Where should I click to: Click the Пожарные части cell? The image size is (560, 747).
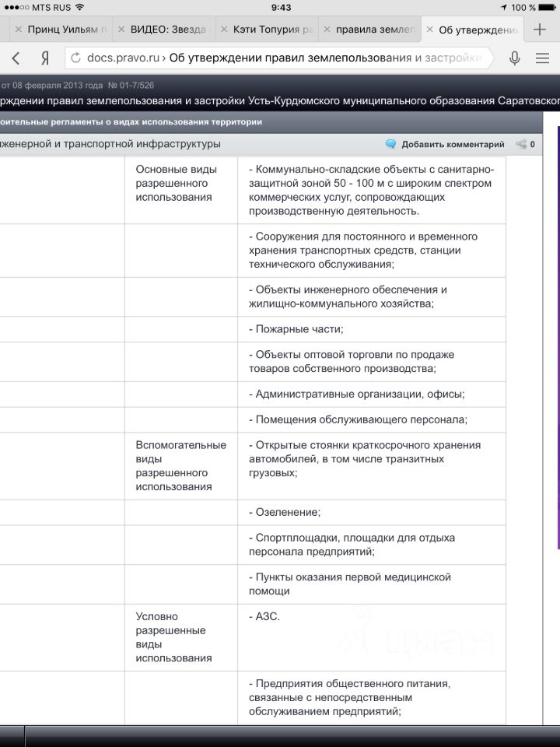tap(372, 329)
